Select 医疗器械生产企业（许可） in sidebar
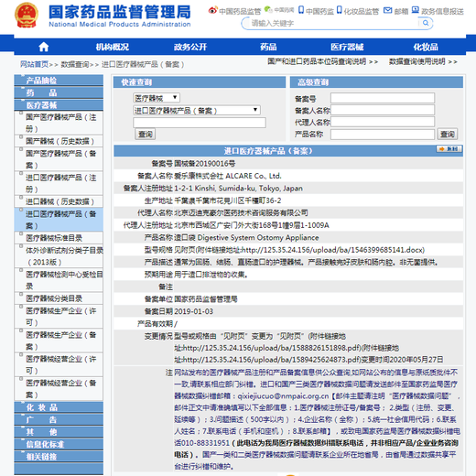 60,316
